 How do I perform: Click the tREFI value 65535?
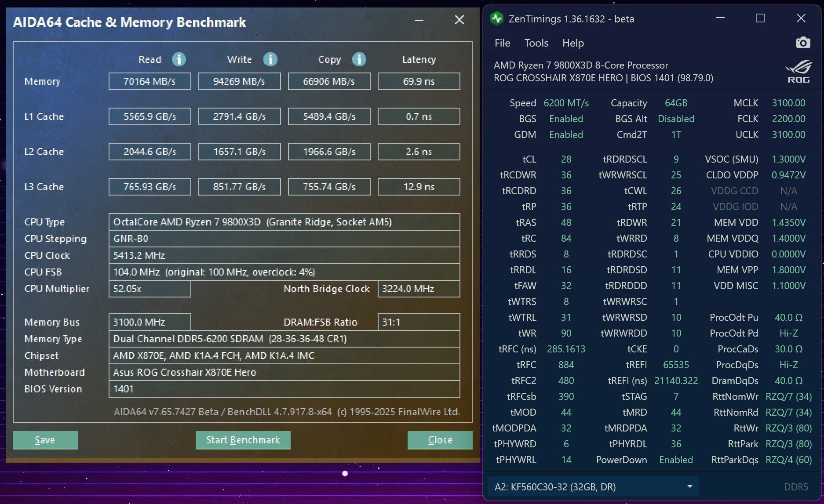[x=676, y=365]
